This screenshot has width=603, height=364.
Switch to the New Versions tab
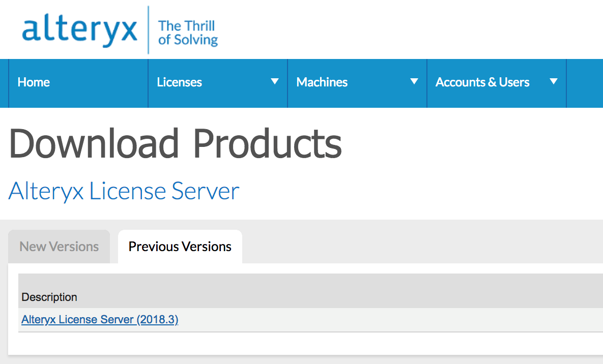(59, 247)
